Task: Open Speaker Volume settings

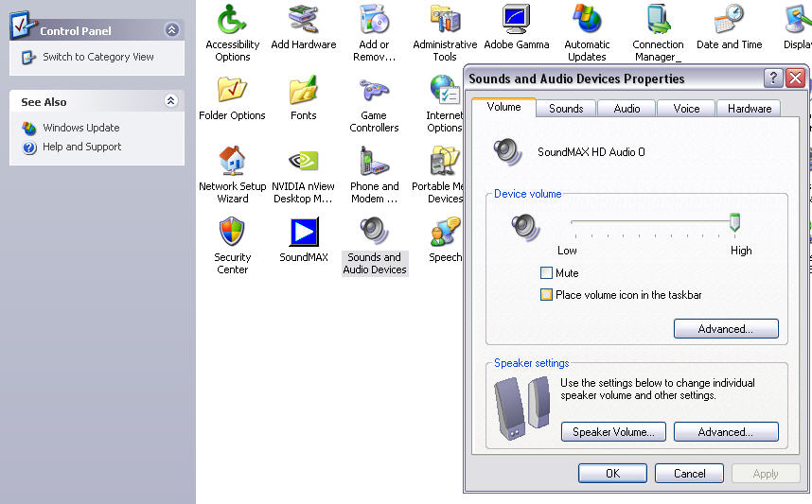Action: tap(613, 431)
